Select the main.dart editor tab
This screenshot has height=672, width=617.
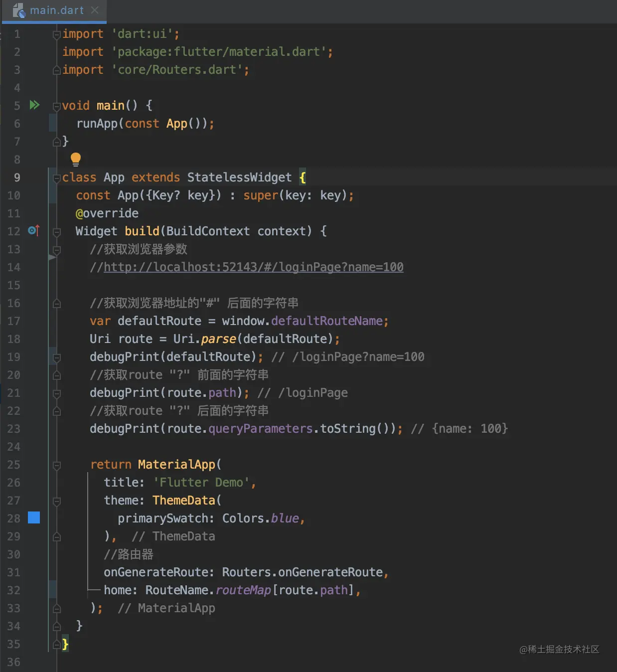click(54, 11)
